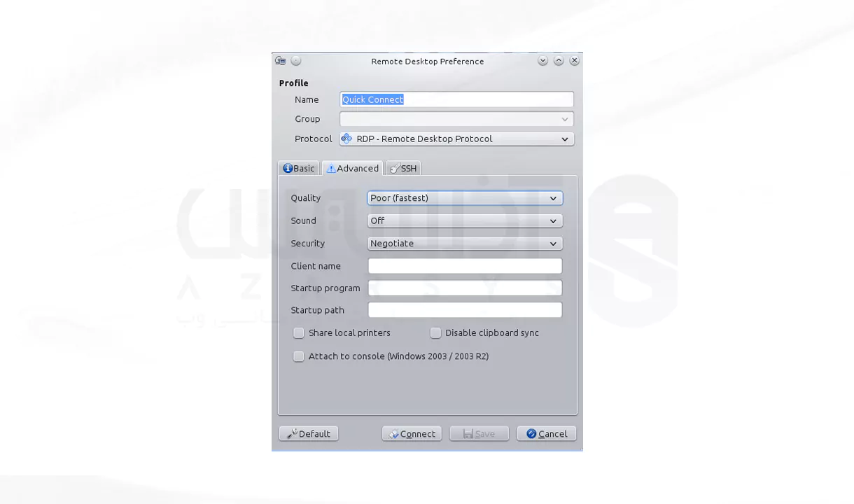The width and height of the screenshot is (854, 504).
Task: Click the icon on the Advanced tab
Action: 331,169
